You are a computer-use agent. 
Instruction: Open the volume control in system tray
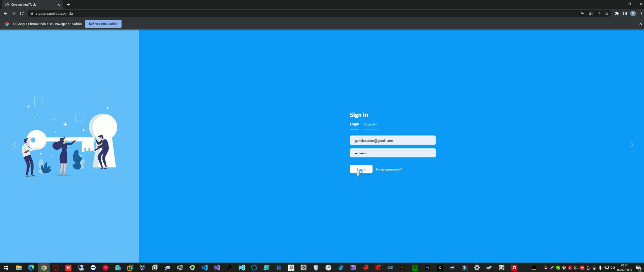613,268
